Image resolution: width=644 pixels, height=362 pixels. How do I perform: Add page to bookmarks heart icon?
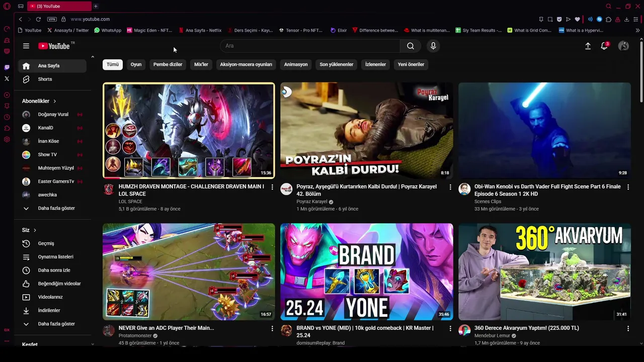(577, 19)
